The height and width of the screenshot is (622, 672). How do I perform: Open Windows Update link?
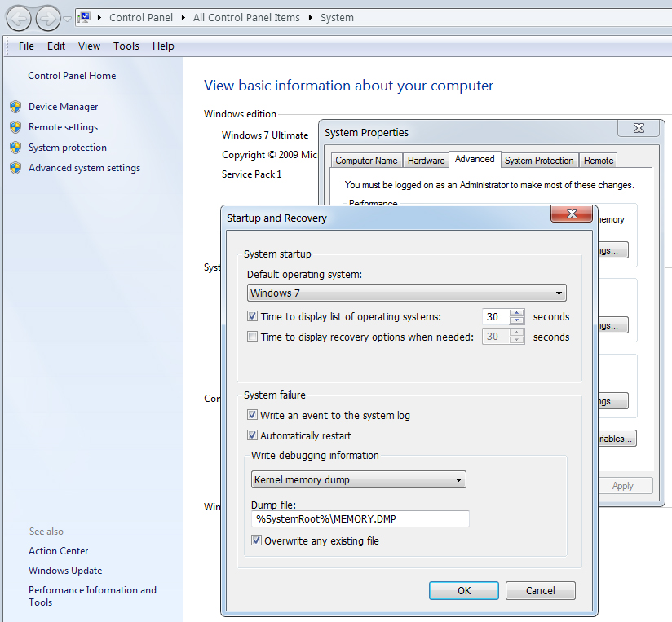tap(65, 571)
